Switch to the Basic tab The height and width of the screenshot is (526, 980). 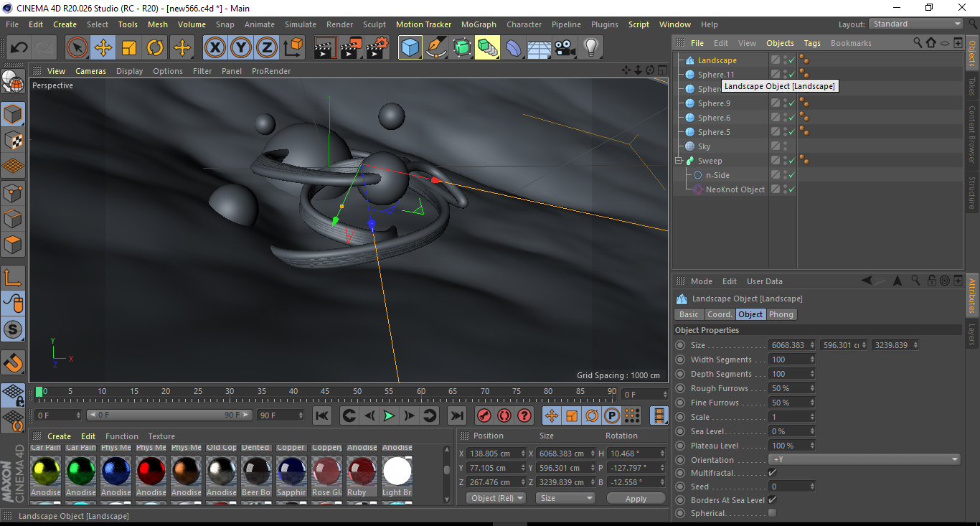pyautogui.click(x=689, y=314)
